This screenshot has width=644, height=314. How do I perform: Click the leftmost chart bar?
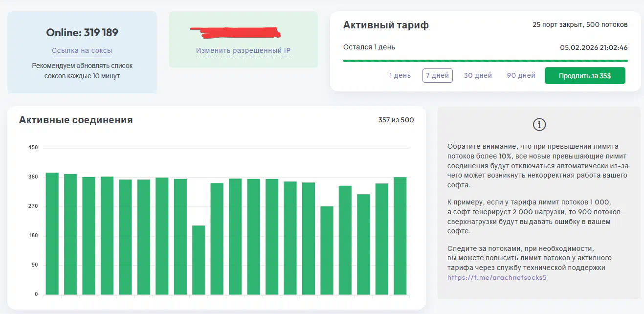pos(52,234)
